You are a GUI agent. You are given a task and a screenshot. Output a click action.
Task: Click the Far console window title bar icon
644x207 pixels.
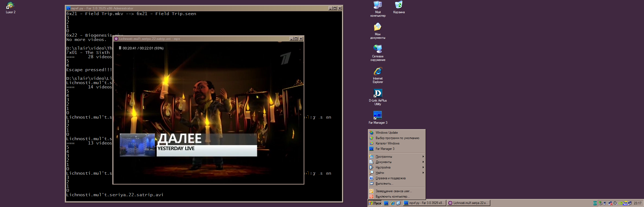pos(68,8)
